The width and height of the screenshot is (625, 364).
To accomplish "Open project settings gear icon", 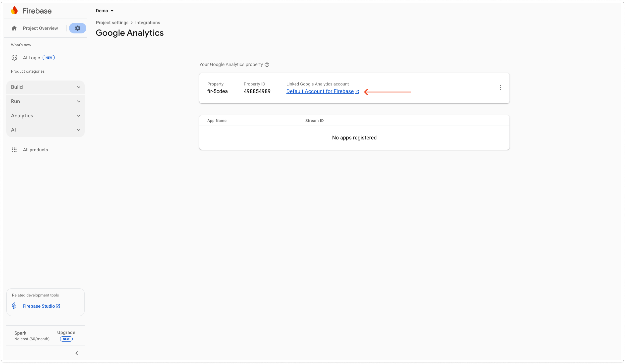I will (78, 28).
